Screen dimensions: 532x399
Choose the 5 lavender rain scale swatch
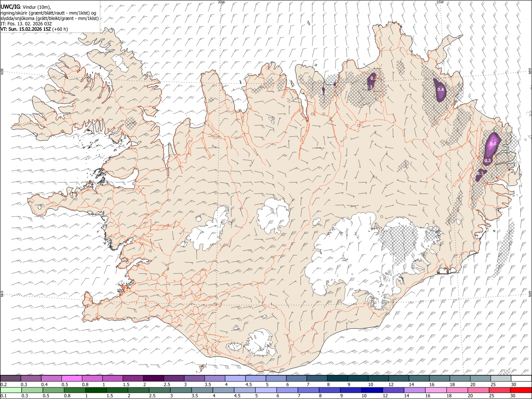click(x=265, y=390)
